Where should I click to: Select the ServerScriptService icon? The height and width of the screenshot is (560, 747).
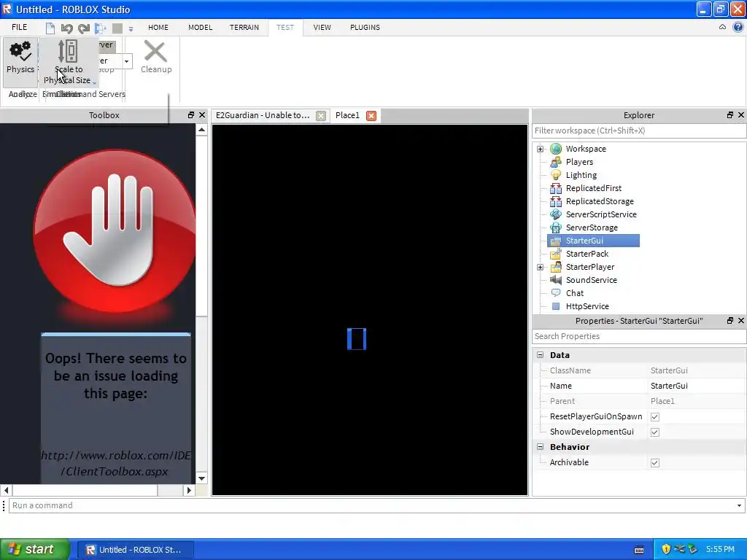tap(555, 214)
